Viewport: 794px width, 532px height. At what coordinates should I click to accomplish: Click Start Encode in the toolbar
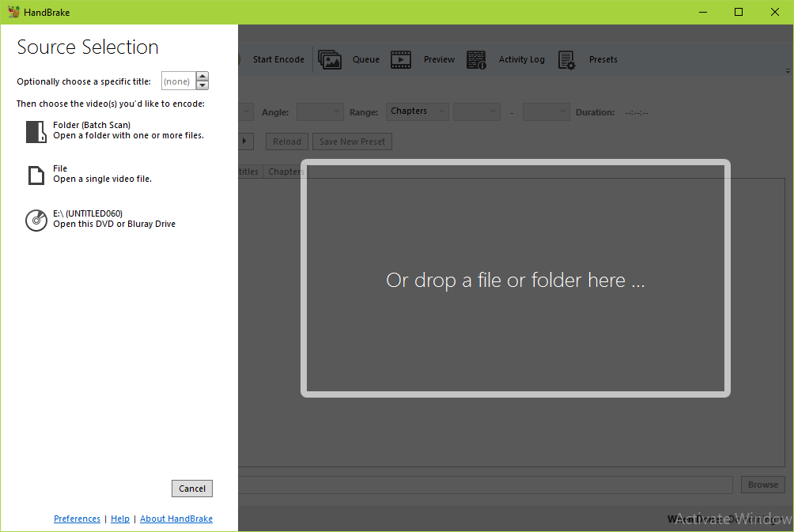278,59
